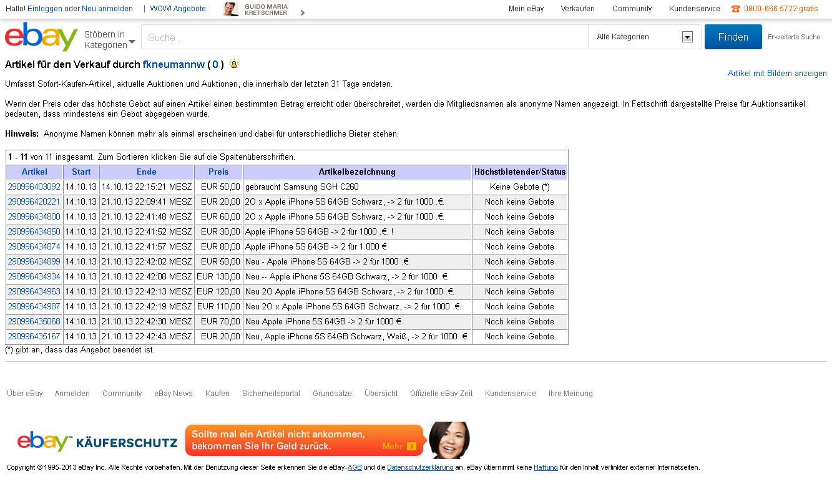Open item 290996420221
This screenshot has height=504, width=832.
coord(34,202)
